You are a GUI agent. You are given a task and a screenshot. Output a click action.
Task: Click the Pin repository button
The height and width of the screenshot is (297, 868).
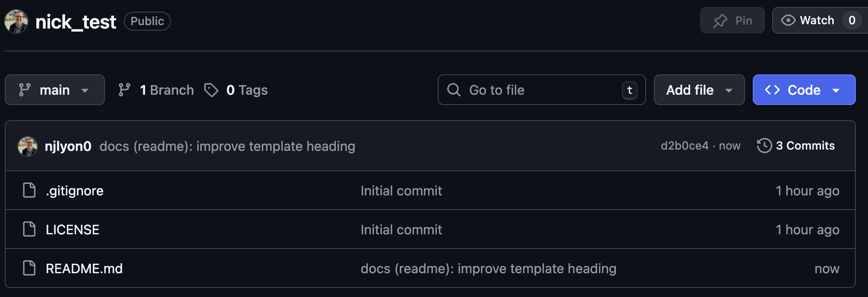coord(732,21)
